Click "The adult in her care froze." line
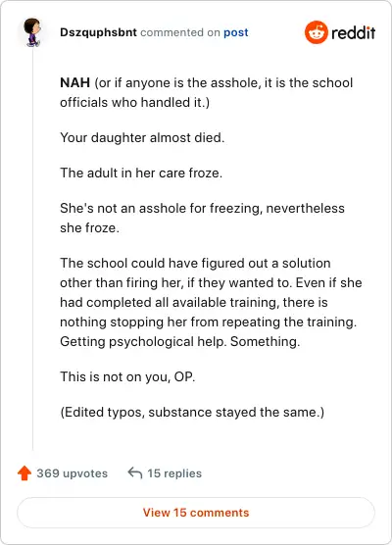The width and height of the screenshot is (392, 545). tap(141, 173)
